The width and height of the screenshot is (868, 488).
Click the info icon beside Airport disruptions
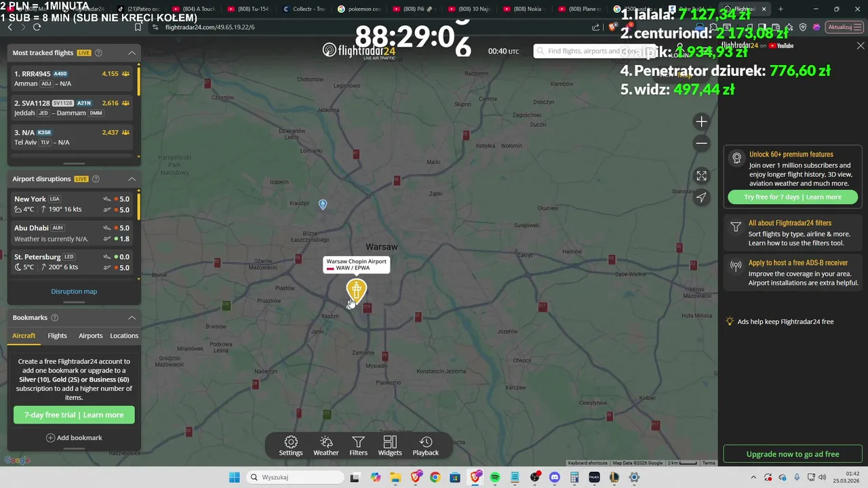96,179
